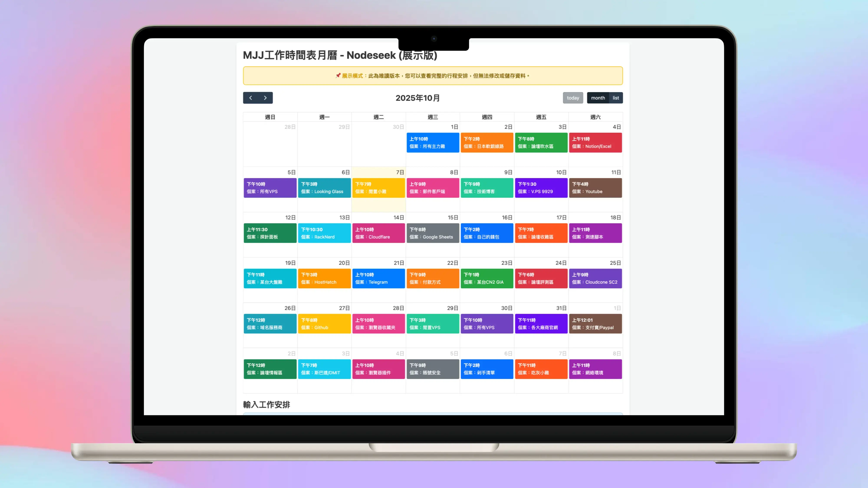
Task: Click the Youtube event on October 11
Action: click(595, 188)
